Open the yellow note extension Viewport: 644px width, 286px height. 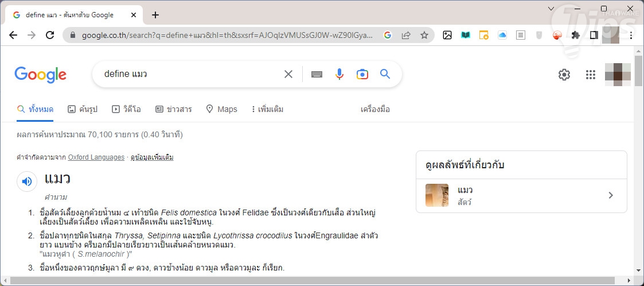coord(484,36)
